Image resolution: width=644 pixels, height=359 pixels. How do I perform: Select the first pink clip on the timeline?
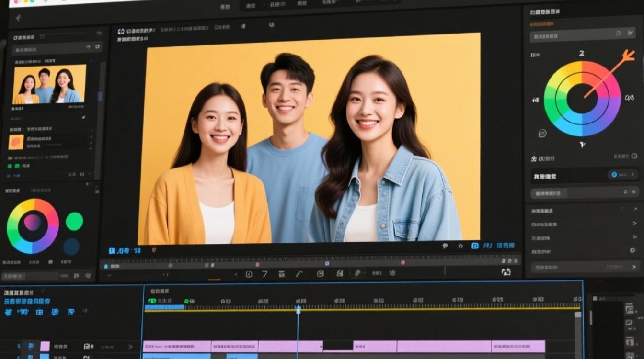click(177, 346)
